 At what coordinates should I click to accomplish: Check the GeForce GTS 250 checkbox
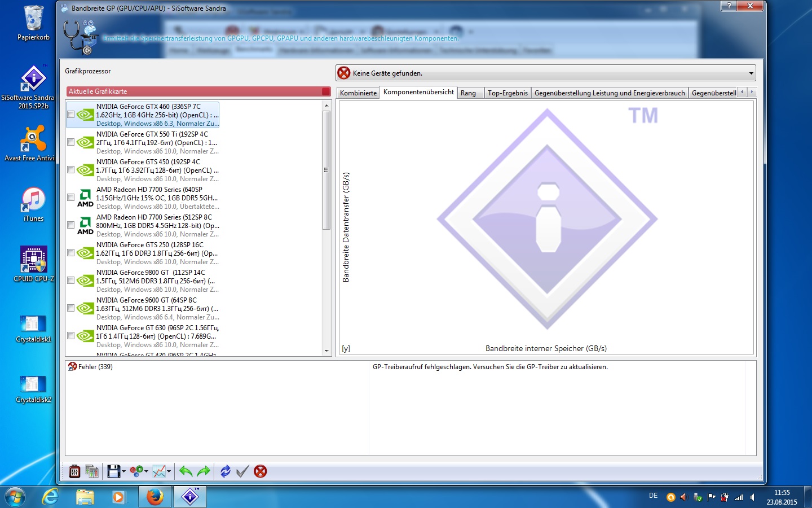tap(70, 253)
